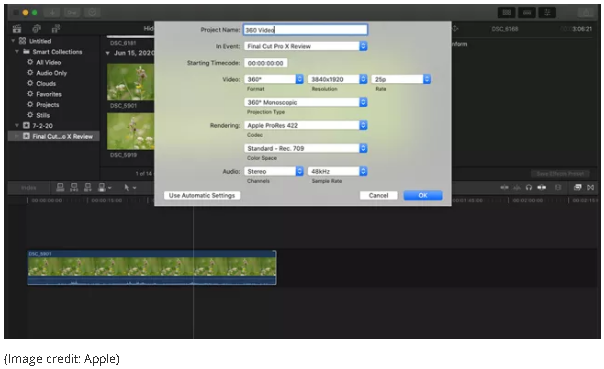The width and height of the screenshot is (604, 369).
Task: Click the 3:06:21 timecode in inspector
Action: pyautogui.click(x=582, y=29)
